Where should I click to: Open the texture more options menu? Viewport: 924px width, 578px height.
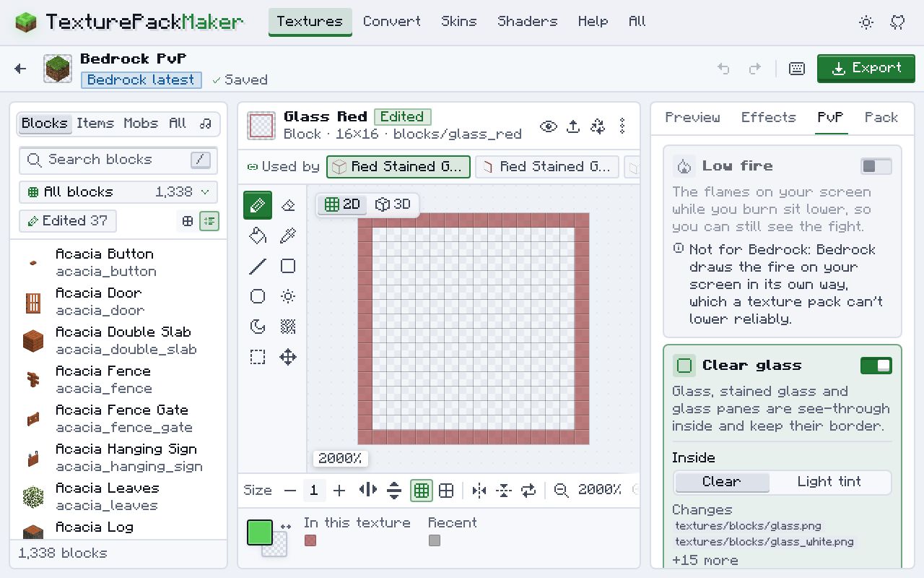[622, 126]
